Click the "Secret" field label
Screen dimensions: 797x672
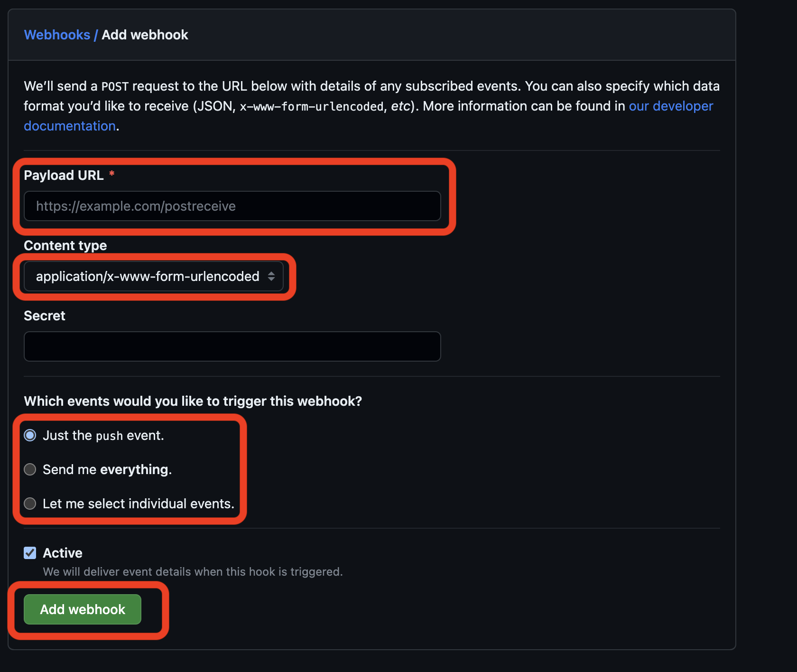point(44,316)
